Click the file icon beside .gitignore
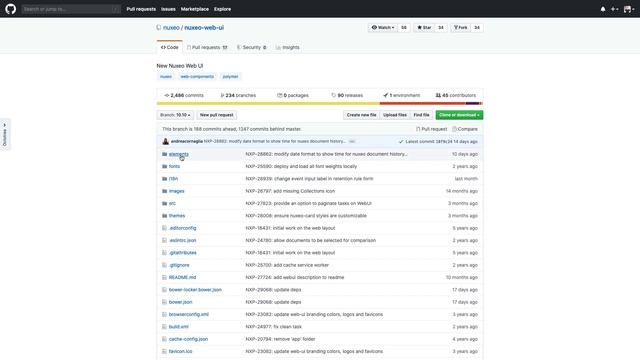 click(x=164, y=265)
